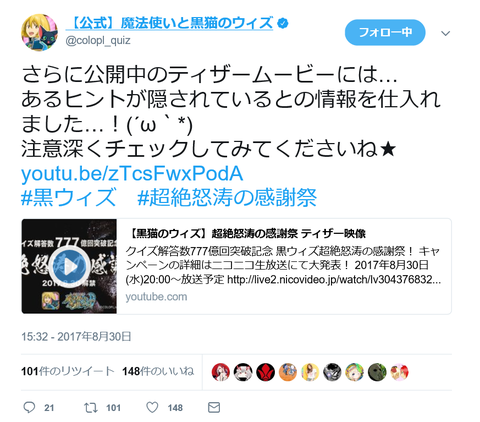
Task: Play the teaser video thumbnail
Action: coord(69,266)
